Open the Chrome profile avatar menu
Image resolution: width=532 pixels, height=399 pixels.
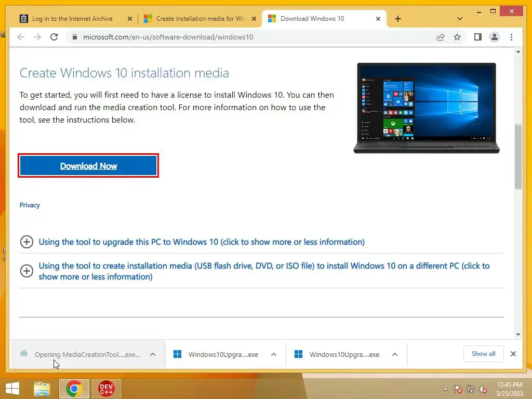point(495,37)
